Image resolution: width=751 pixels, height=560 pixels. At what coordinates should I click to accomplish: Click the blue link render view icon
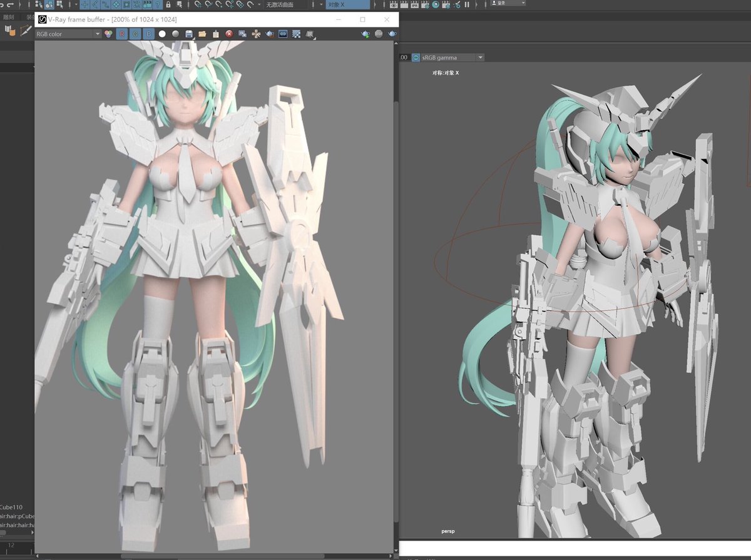[283, 34]
